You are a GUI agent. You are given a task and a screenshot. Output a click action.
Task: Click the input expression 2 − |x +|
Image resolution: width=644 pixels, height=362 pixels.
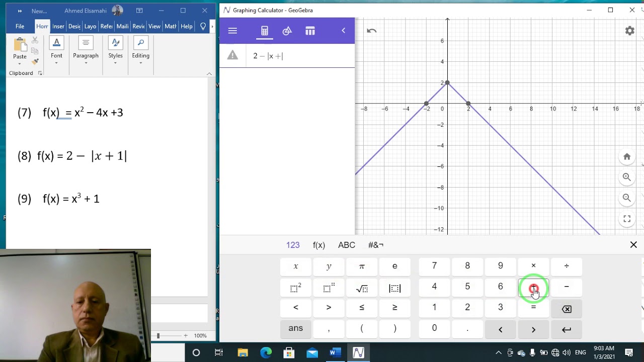(x=268, y=56)
